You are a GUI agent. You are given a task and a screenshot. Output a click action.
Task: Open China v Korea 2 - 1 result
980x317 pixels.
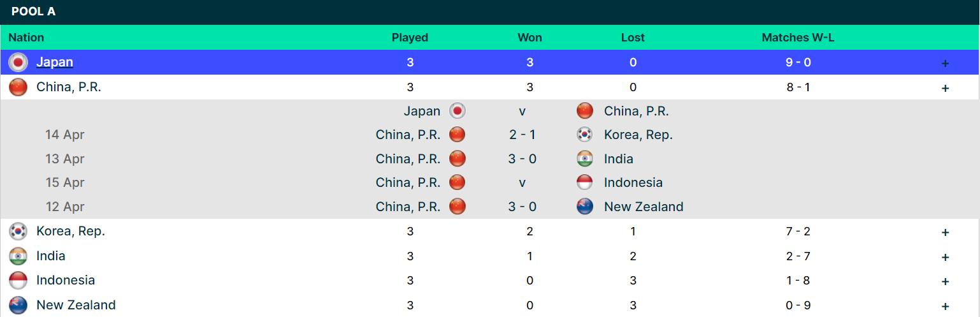point(522,135)
